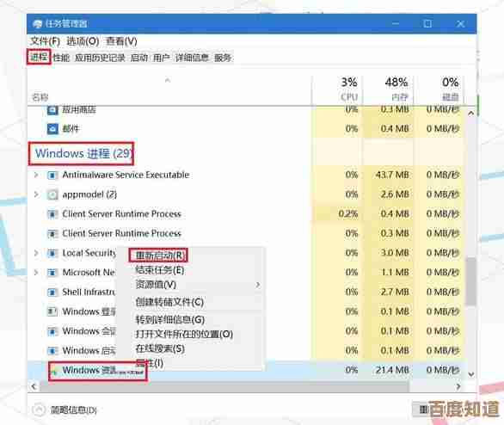Click the 简略信息 collapse arrow icon

coord(39,410)
